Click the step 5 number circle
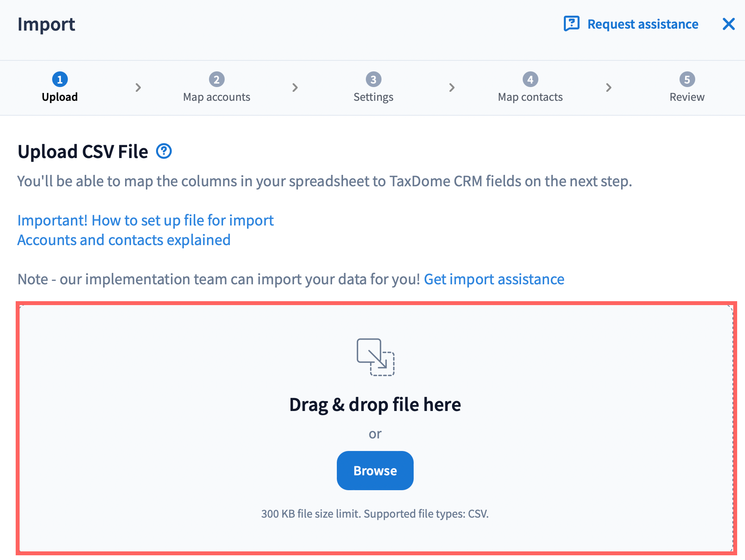 [x=687, y=80]
